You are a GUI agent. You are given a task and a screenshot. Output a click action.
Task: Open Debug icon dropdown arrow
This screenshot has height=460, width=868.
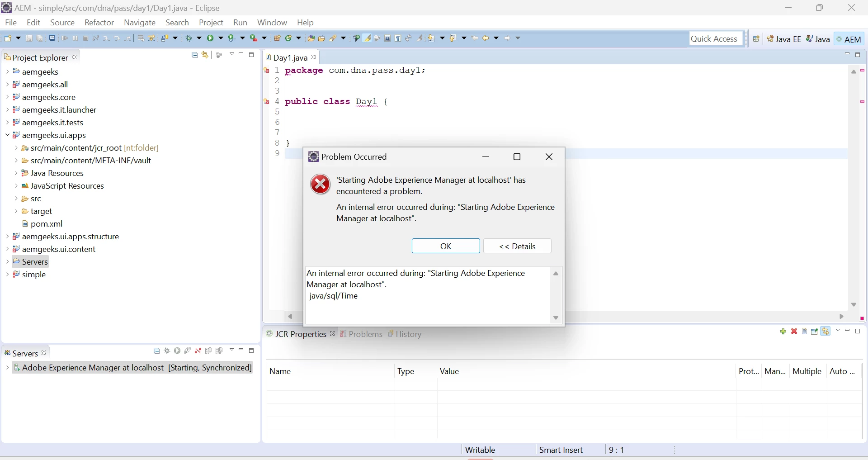click(x=199, y=38)
